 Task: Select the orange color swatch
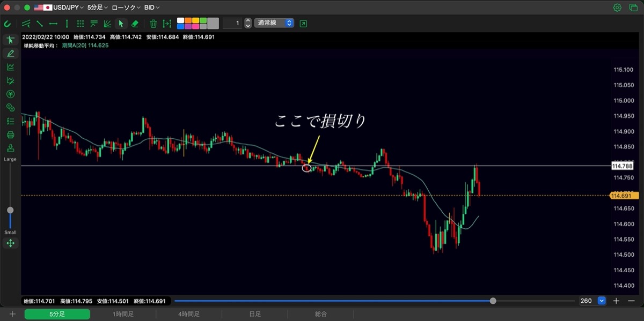(188, 20)
